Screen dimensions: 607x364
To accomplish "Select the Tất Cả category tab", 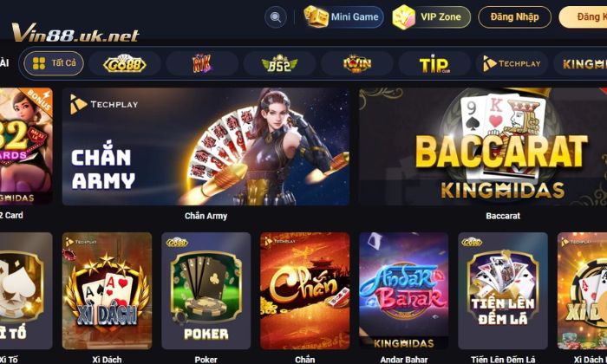I will (54, 63).
